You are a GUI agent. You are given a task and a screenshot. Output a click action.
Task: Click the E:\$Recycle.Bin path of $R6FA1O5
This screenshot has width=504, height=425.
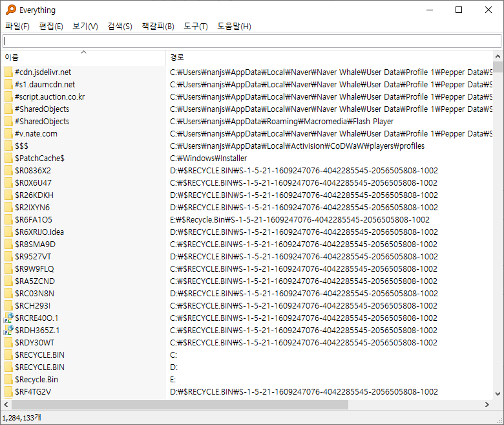[x=300, y=219]
